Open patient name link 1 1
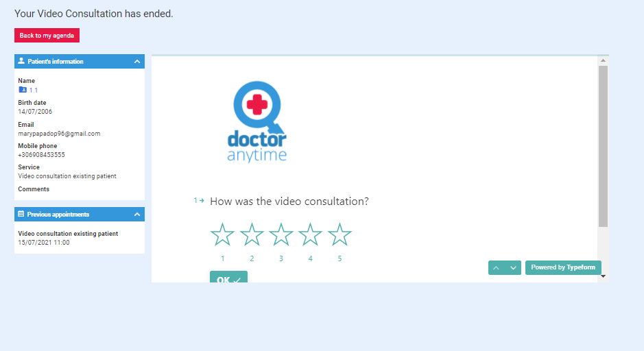The height and width of the screenshot is (351, 644). coord(34,90)
